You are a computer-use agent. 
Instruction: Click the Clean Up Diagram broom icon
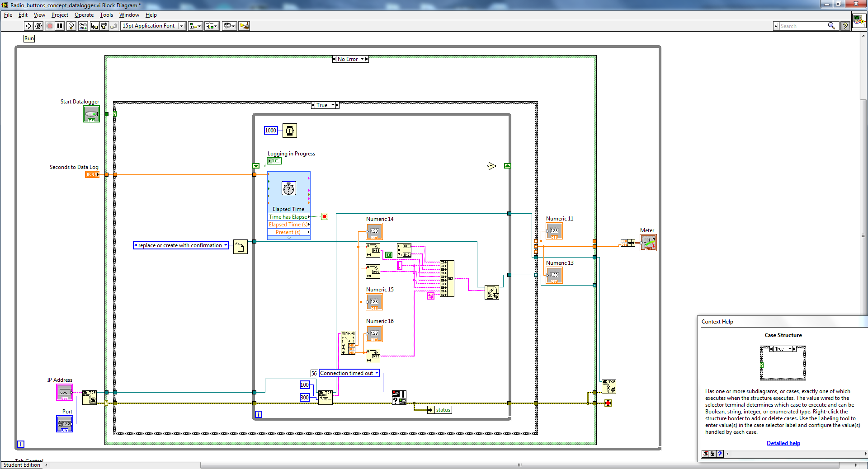pyautogui.click(x=244, y=26)
